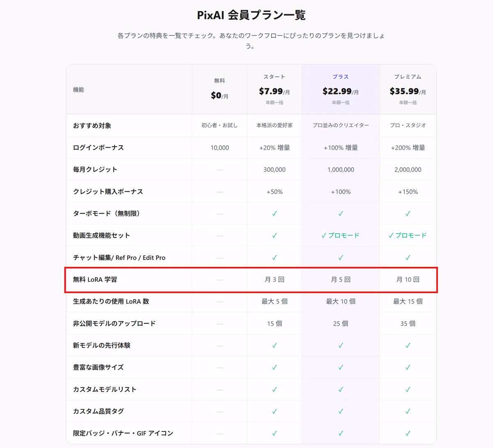The width and height of the screenshot is (493, 448).
Task: Click 限定バッジ row checkmark under プレミアム
Action: pyautogui.click(x=408, y=433)
